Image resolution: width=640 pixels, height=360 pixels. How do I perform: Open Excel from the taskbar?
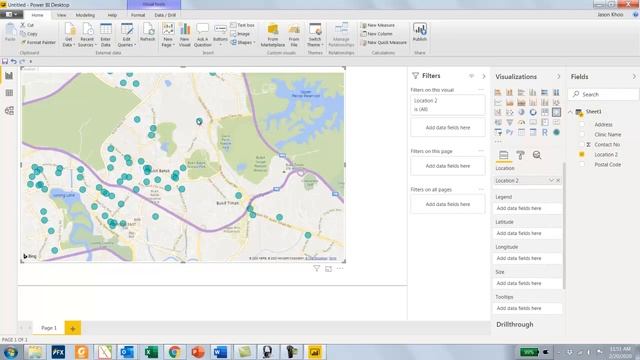coord(151,352)
